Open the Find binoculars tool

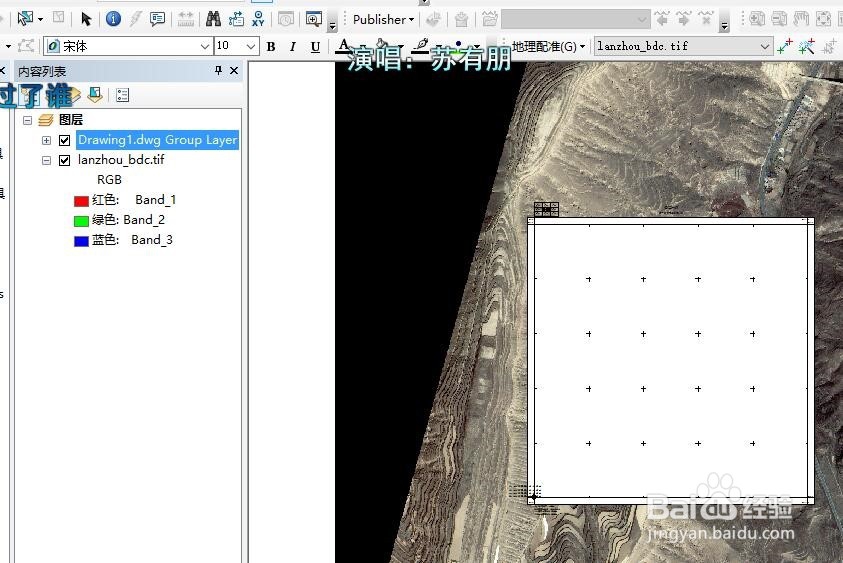pos(213,19)
